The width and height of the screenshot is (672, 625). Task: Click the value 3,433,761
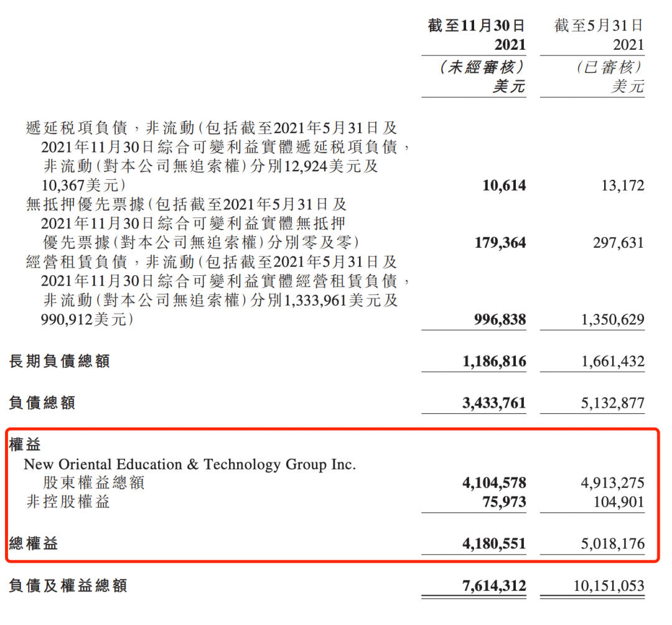pyautogui.click(x=494, y=403)
